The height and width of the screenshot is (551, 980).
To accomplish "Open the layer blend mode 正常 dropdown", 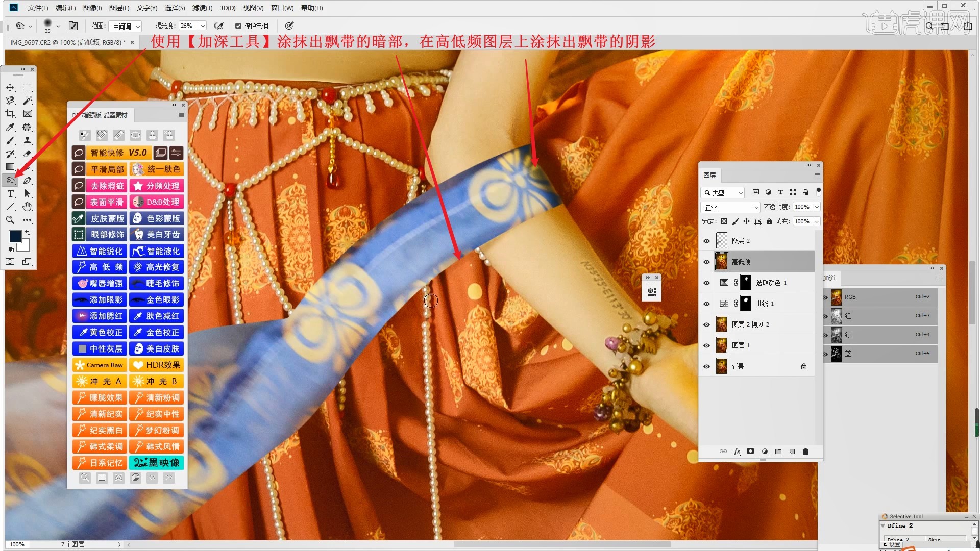I will (x=731, y=207).
